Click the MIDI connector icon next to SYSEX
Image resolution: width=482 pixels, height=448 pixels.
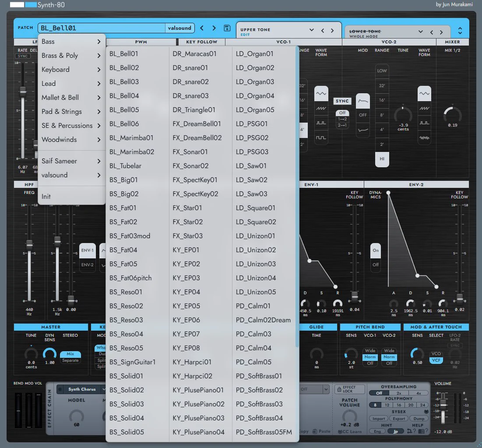(x=426, y=411)
